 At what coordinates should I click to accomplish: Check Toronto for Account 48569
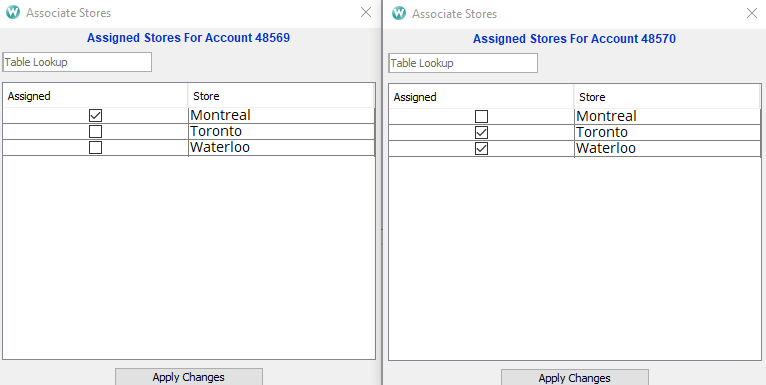tap(95, 132)
